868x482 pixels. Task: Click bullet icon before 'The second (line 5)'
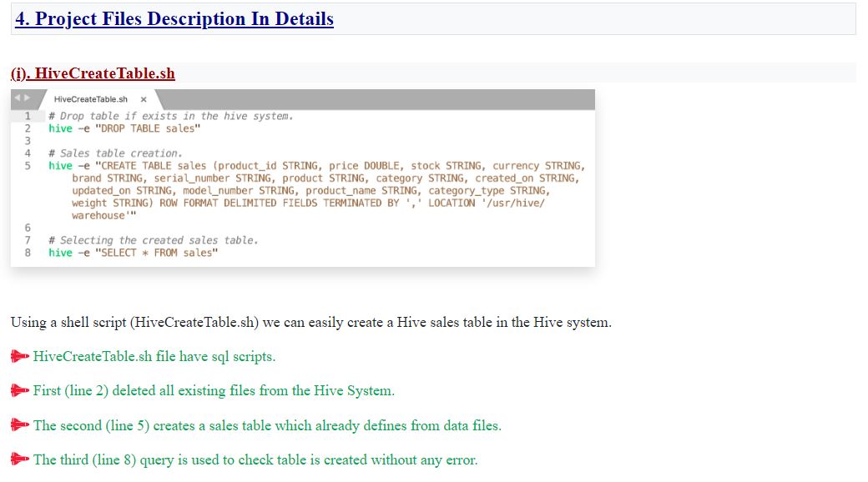pos(20,426)
